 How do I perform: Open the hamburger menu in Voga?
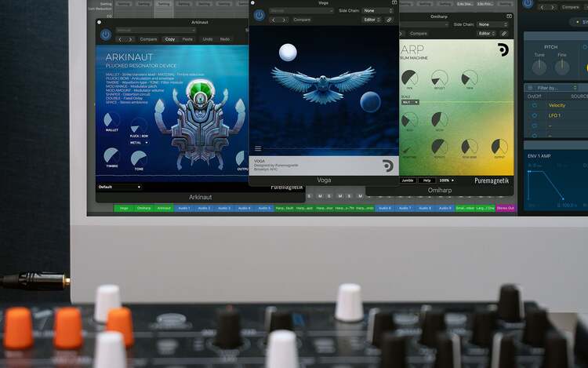coord(258,148)
